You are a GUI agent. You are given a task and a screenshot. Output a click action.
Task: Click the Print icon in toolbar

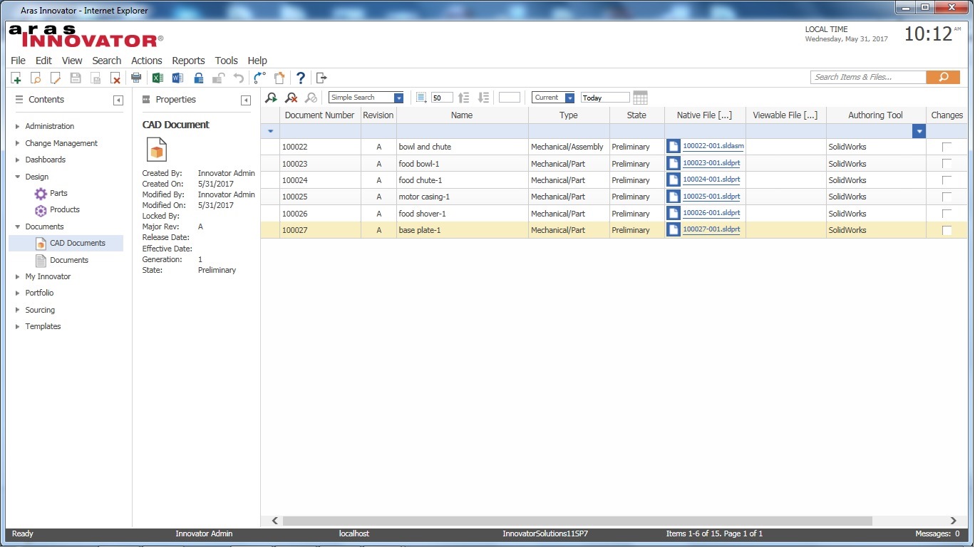136,78
